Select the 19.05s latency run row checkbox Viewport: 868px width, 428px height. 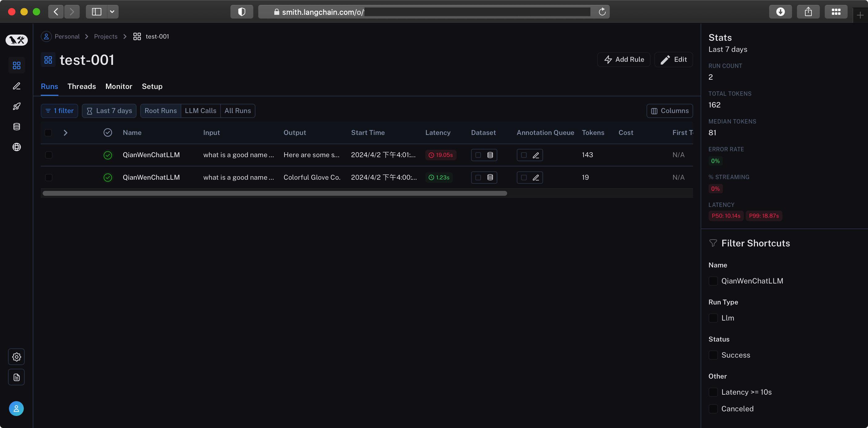(x=48, y=155)
